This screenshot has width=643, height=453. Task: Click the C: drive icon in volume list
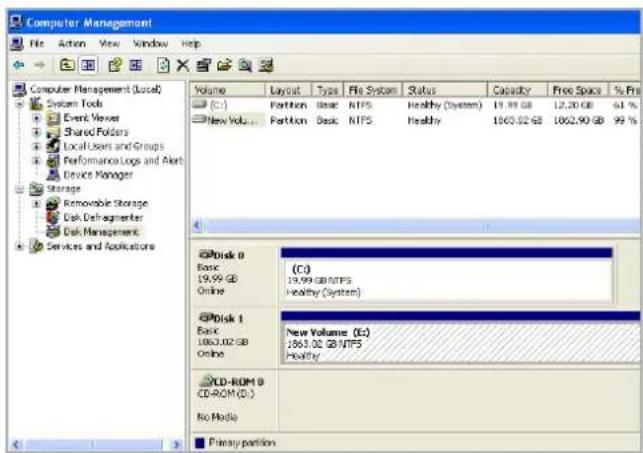point(200,105)
